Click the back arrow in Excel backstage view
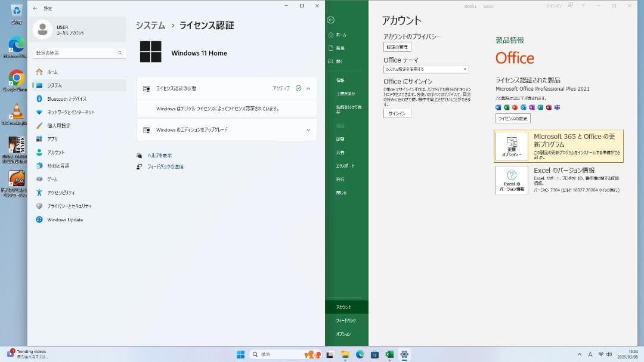Image resolution: width=644 pixels, height=362 pixels. click(x=331, y=20)
